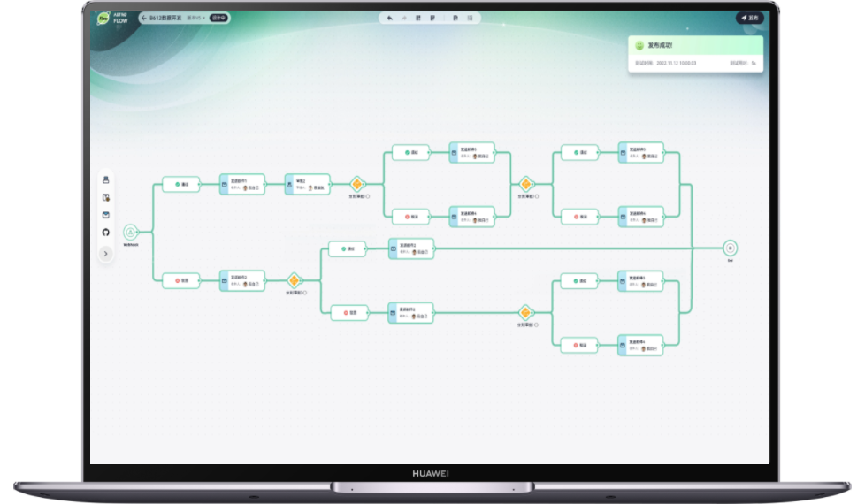Click the Webhook start node
This screenshot has height=504, width=865.
pos(130,233)
